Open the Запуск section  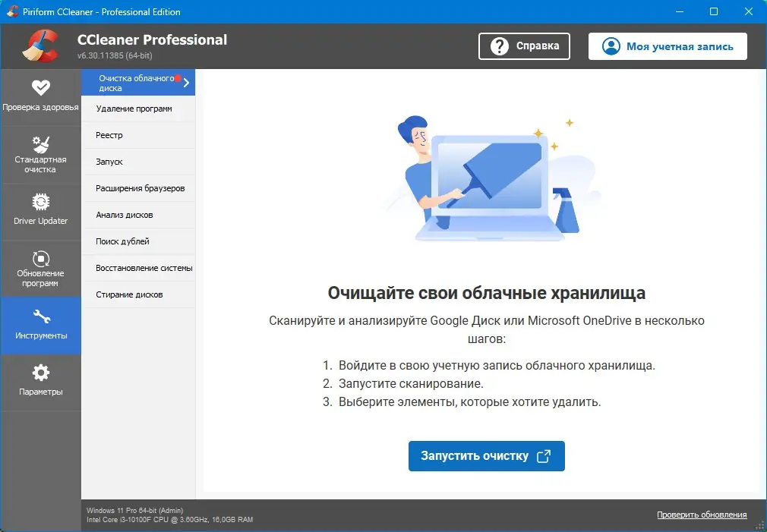coord(109,162)
